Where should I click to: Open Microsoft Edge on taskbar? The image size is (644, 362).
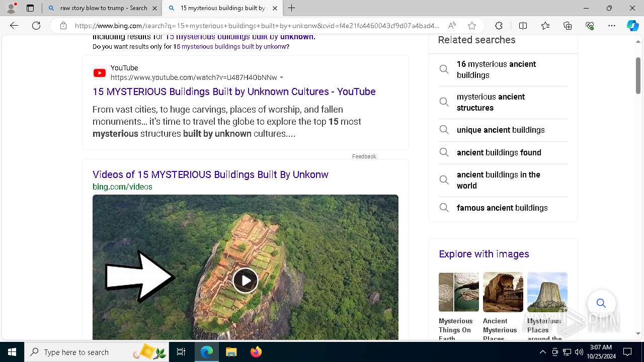click(207, 352)
